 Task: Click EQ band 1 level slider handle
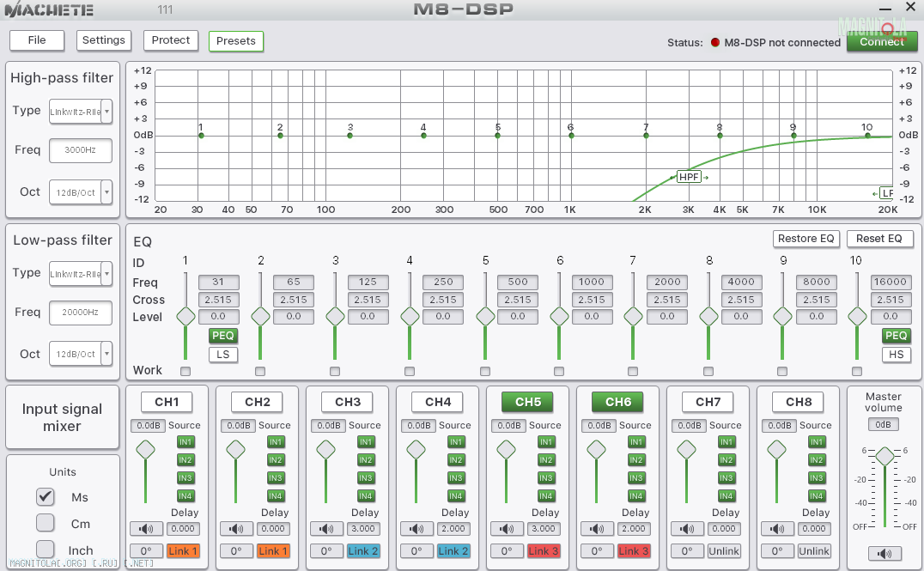tap(185, 317)
